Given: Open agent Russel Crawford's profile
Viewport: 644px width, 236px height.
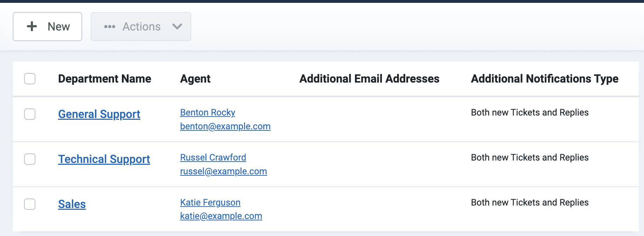Looking at the screenshot, I should pyautogui.click(x=213, y=157).
